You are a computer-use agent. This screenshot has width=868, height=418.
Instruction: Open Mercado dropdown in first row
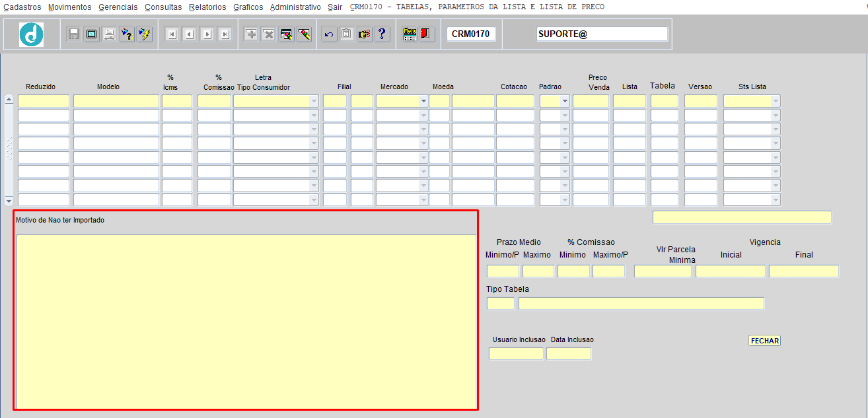(423, 101)
